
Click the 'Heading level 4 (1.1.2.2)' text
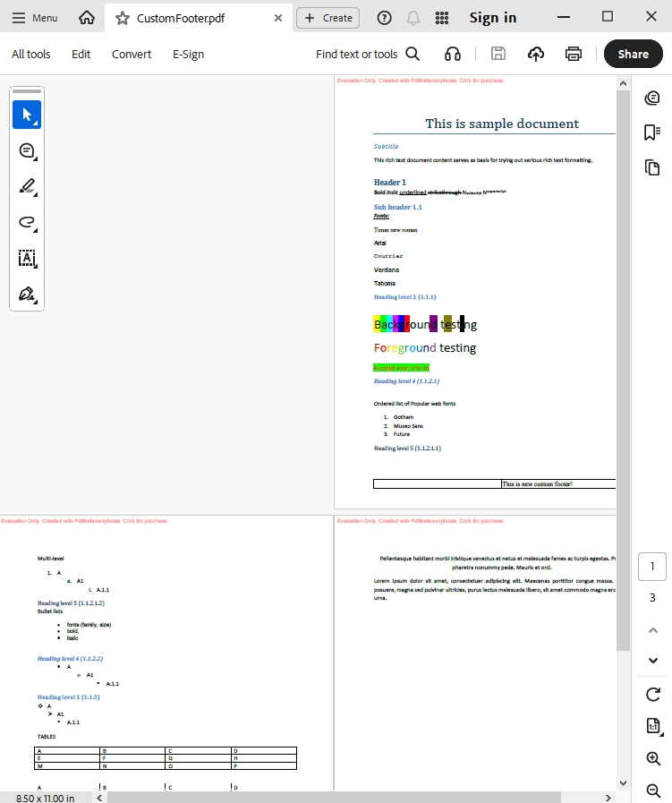coord(70,659)
